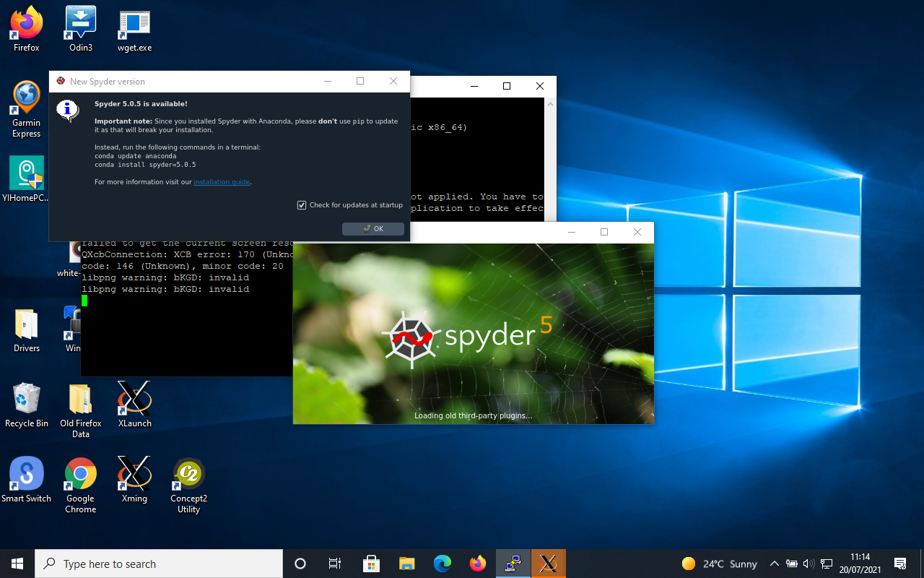
Task: Click the terminal window scrollbar
Action: pyautogui.click(x=550, y=159)
